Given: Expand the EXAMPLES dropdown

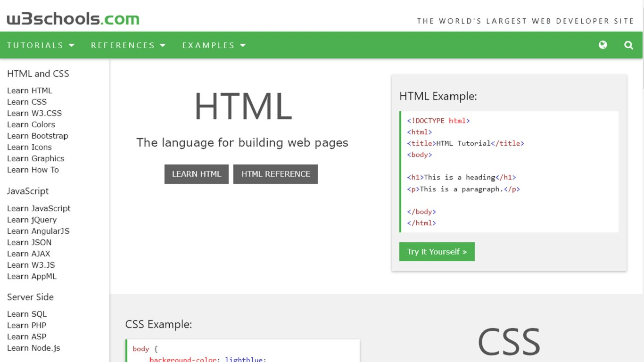Looking at the screenshot, I should click(x=214, y=45).
